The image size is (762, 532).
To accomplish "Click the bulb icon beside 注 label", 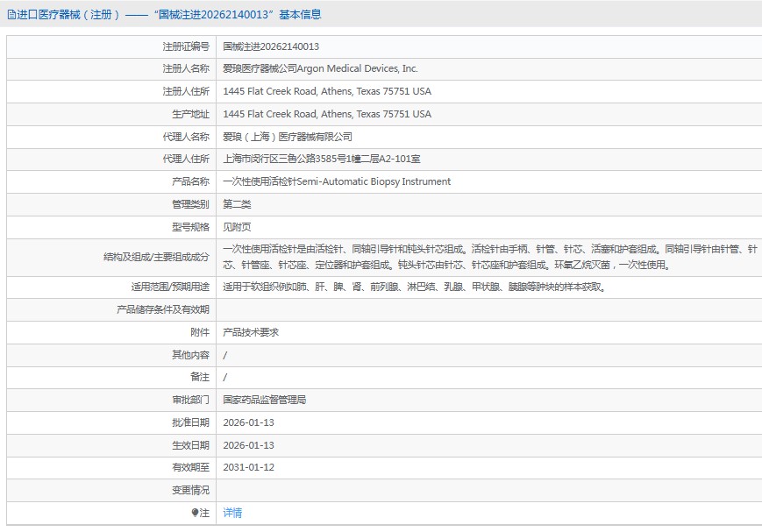I will (x=195, y=513).
